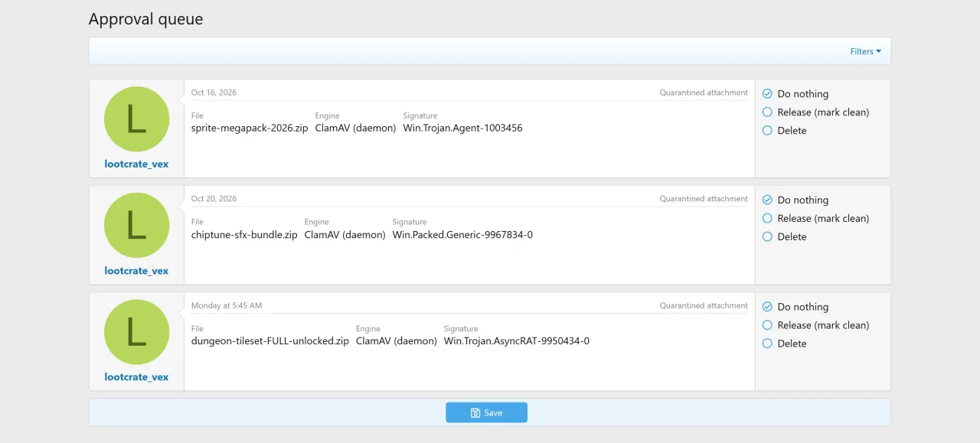Click the Oct 20, 2026 date

tap(214, 199)
